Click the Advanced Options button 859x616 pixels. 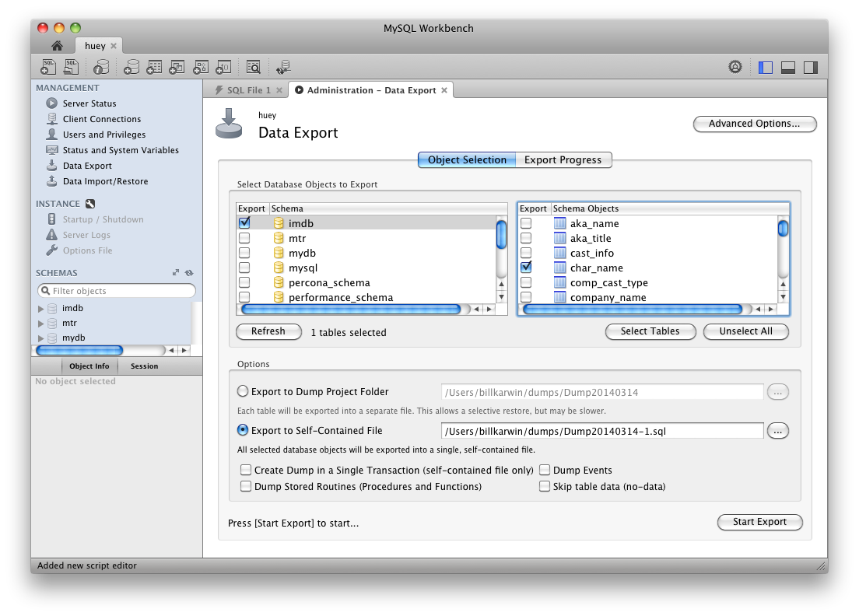pos(755,124)
